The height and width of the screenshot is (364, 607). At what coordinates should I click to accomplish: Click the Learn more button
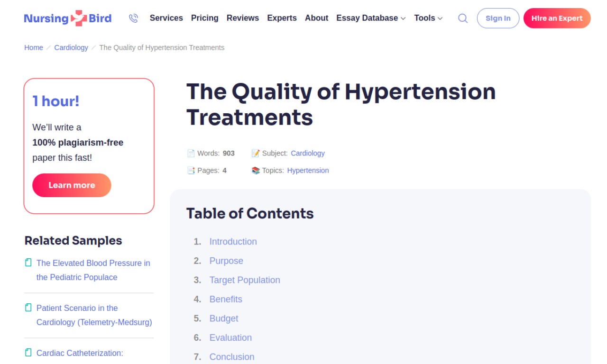tap(72, 185)
